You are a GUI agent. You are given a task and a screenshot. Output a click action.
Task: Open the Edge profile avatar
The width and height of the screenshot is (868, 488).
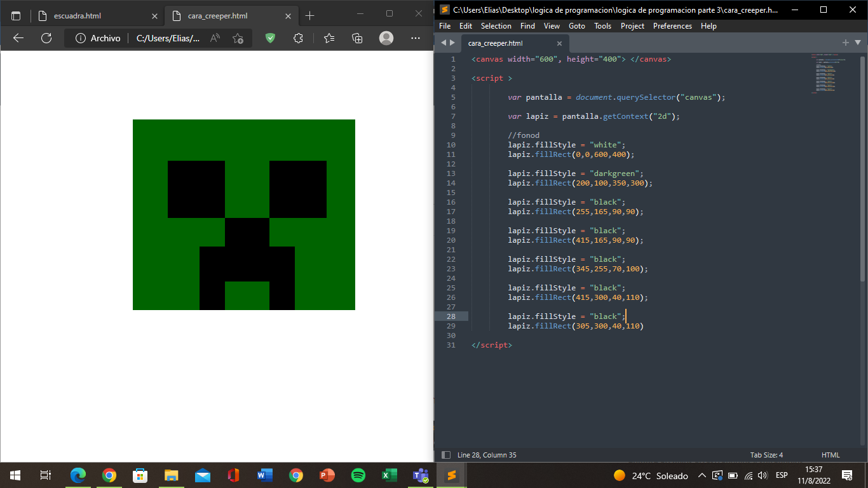point(386,38)
